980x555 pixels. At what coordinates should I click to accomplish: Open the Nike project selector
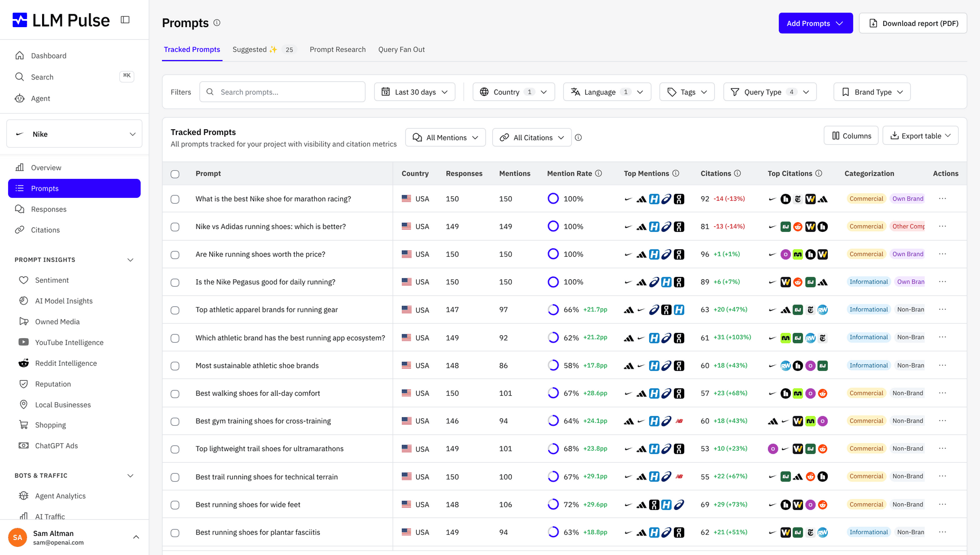[x=74, y=134]
